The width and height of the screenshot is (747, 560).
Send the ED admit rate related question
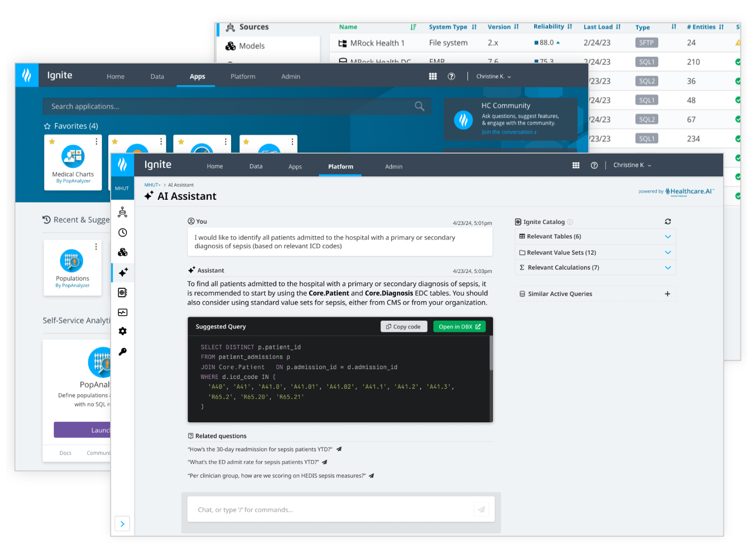[x=324, y=462]
